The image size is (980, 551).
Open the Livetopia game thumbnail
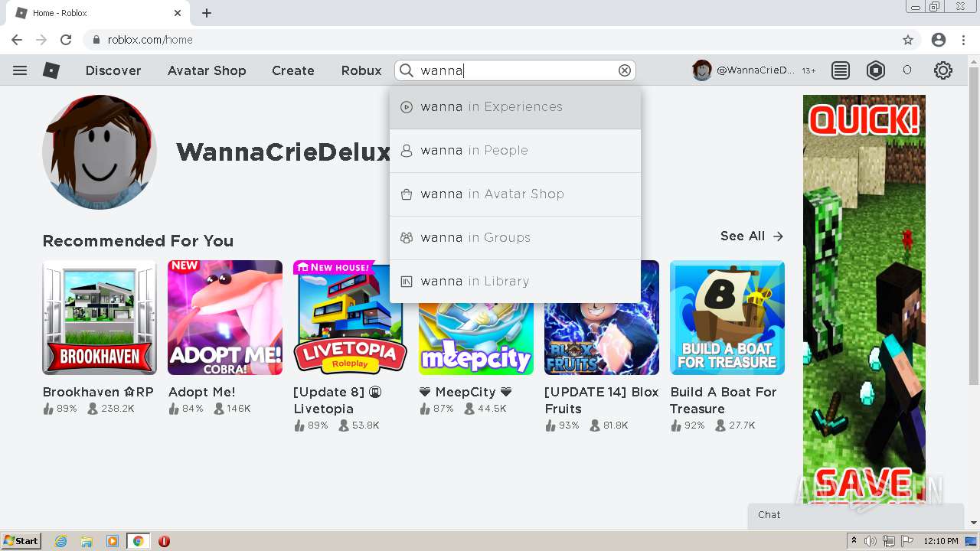click(351, 318)
